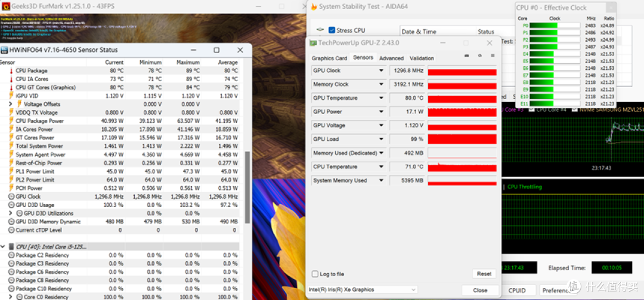Click the CPU Package temperature sensor icon

[x=11, y=70]
